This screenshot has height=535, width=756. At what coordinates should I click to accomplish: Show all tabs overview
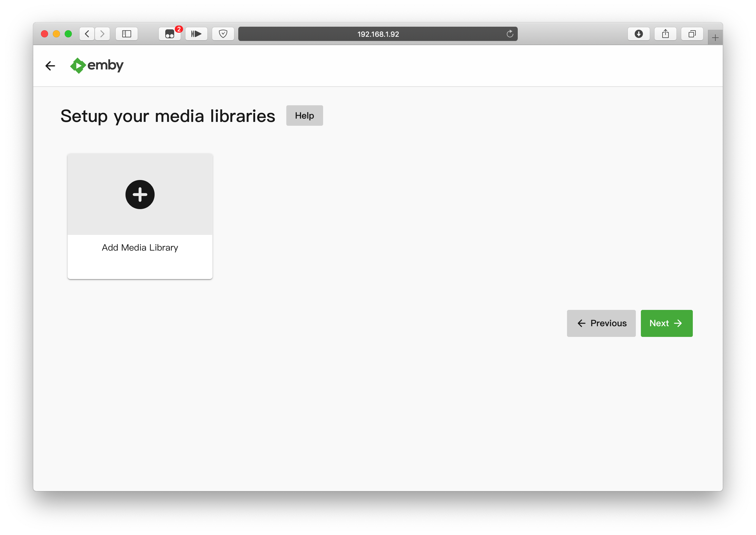click(692, 34)
